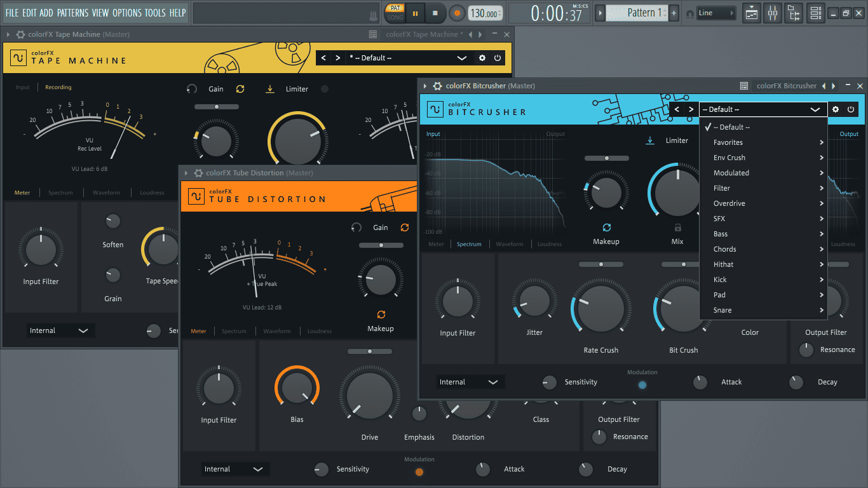The height and width of the screenshot is (488, 868).
Task: Toggle Tape Machine power button
Action: 498,58
